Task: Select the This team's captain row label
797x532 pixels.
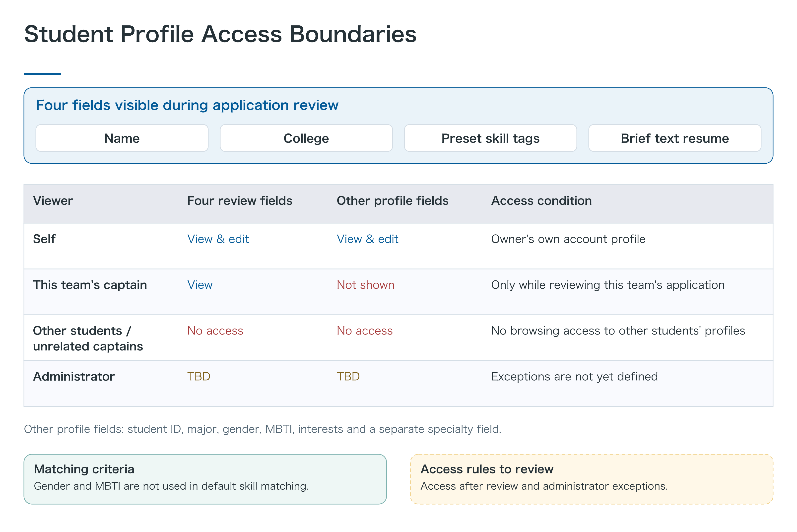Action: 90,285
